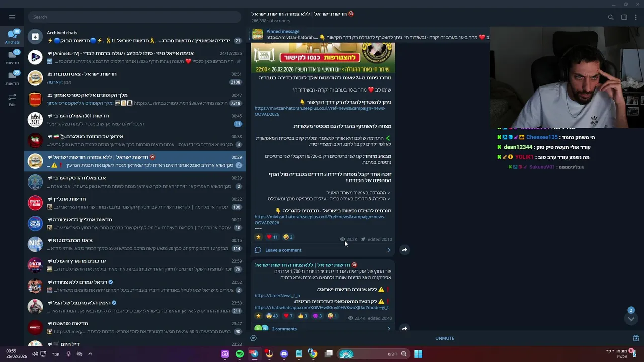Toggle the heart reaction showing 7

click(288, 316)
